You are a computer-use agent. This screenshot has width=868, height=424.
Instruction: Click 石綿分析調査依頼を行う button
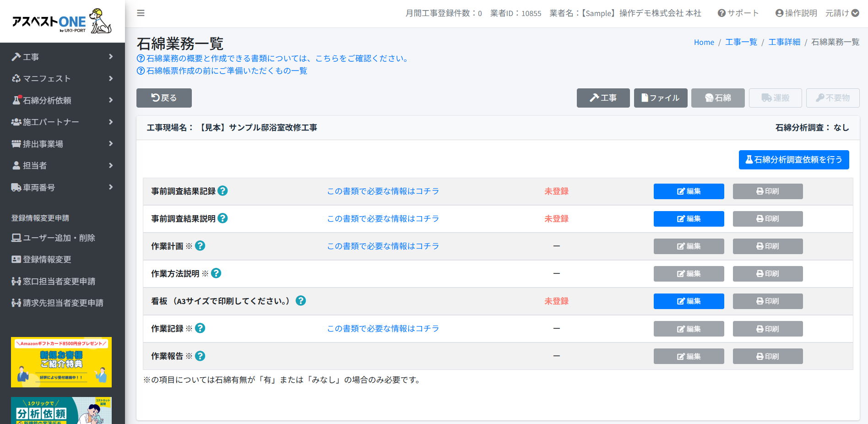pyautogui.click(x=793, y=160)
